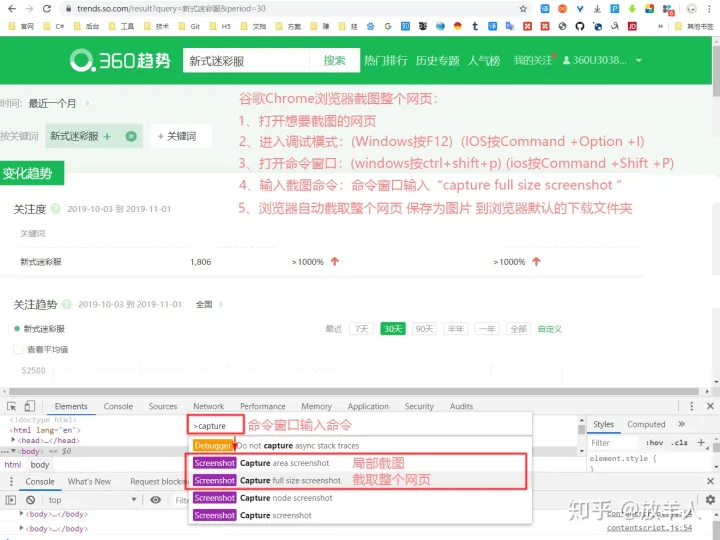Show hidden bookmarks with » chevron

(x=660, y=26)
